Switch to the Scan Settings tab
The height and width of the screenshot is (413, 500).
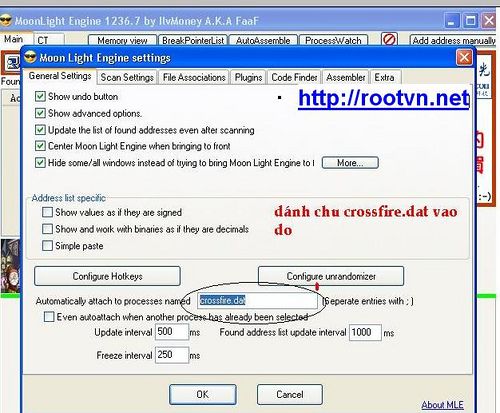(127, 77)
